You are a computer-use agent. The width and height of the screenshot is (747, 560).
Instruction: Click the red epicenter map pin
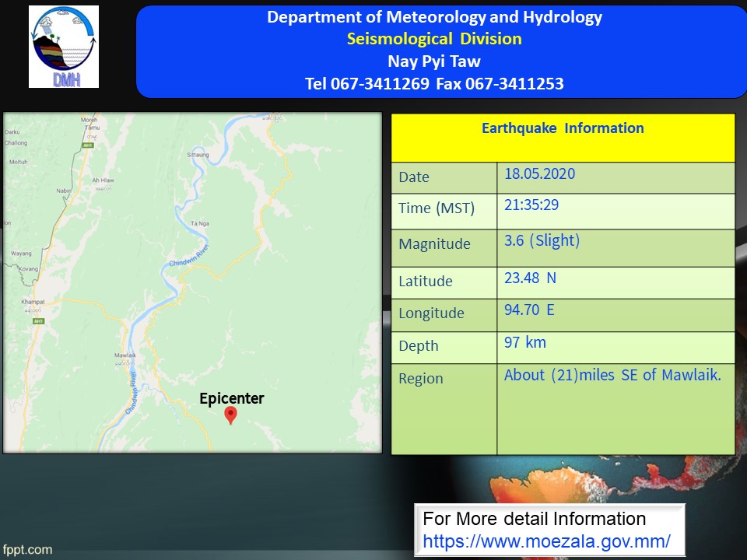230,415
